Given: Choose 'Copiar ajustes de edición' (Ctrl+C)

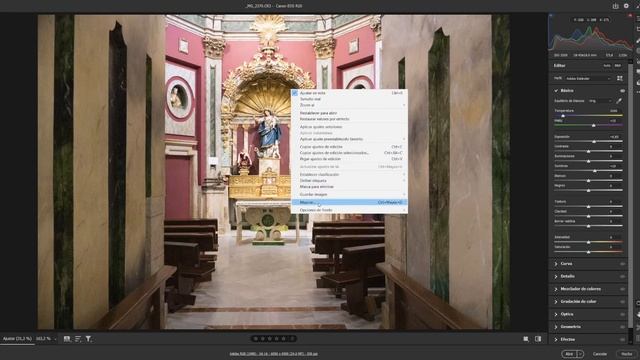Looking at the screenshot, I should point(349,147).
